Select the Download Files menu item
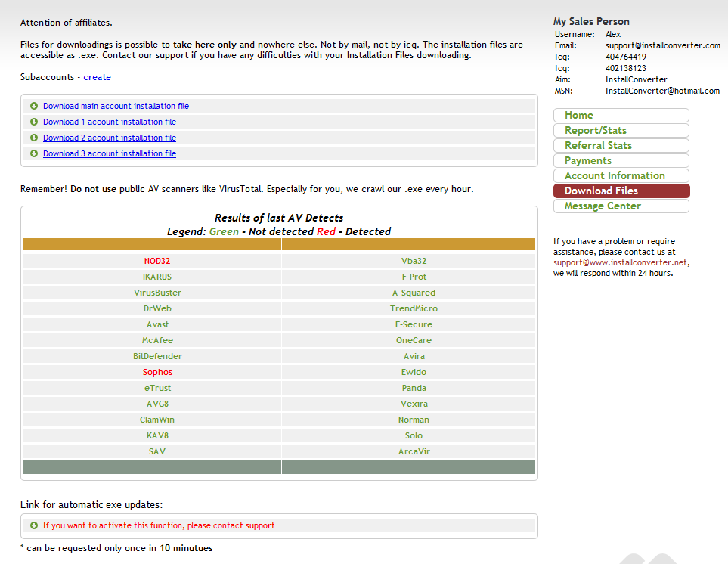The width and height of the screenshot is (728, 564). point(621,191)
